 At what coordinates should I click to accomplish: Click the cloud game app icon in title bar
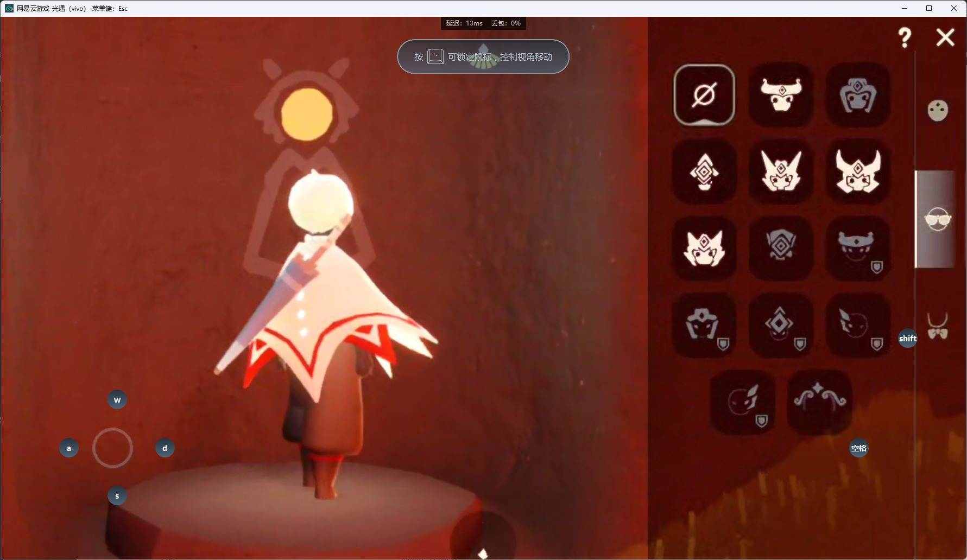(9, 8)
